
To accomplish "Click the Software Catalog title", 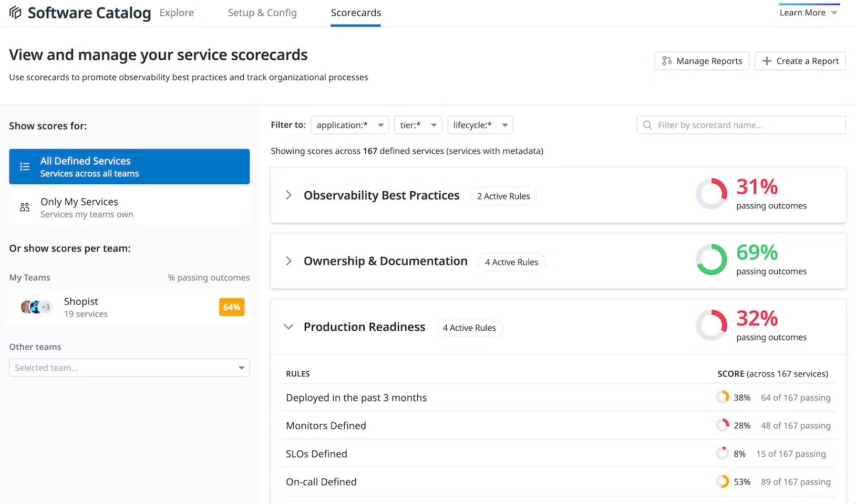I will point(89,13).
